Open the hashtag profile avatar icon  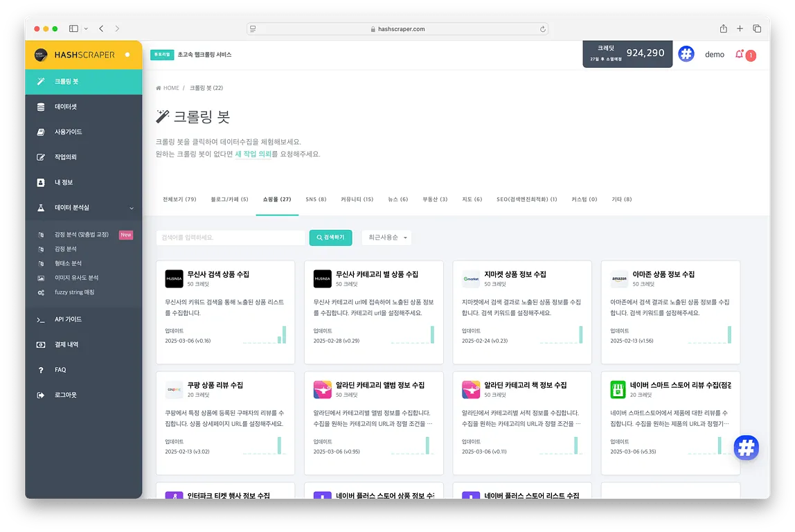click(x=686, y=54)
